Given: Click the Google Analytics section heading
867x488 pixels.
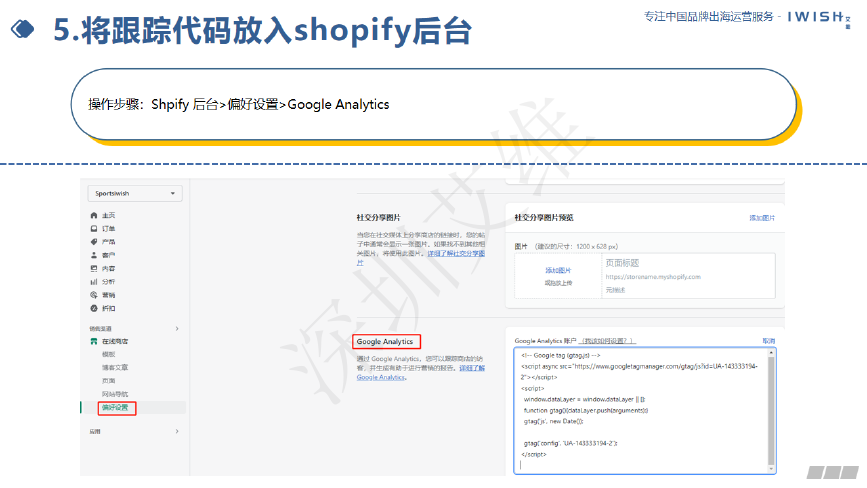Looking at the screenshot, I should [x=385, y=342].
